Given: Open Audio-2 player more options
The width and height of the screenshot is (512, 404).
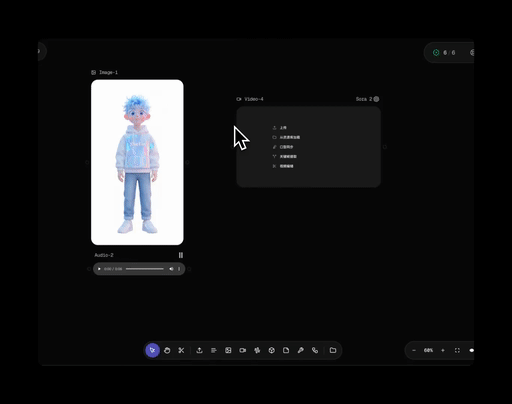Looking at the screenshot, I should [179, 269].
